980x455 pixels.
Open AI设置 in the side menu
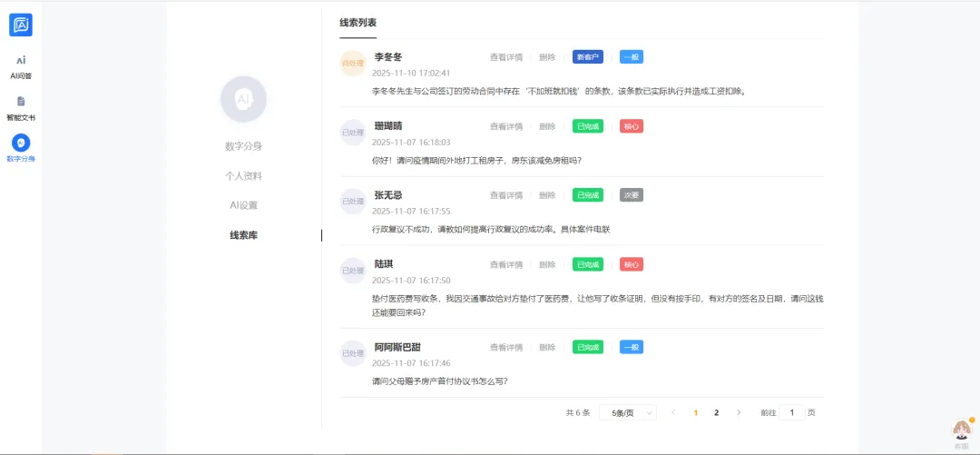[243, 205]
